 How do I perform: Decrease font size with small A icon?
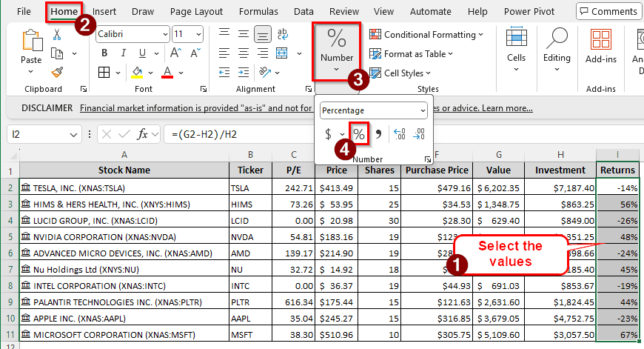click(195, 53)
